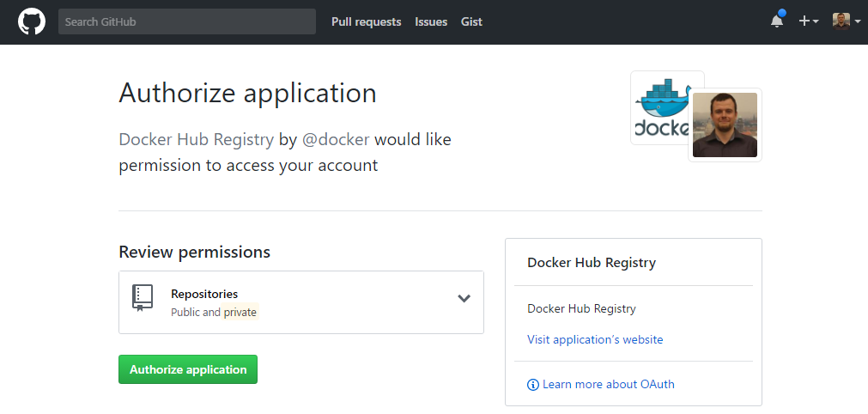
Task: Open the @docker organization link
Action: point(336,139)
